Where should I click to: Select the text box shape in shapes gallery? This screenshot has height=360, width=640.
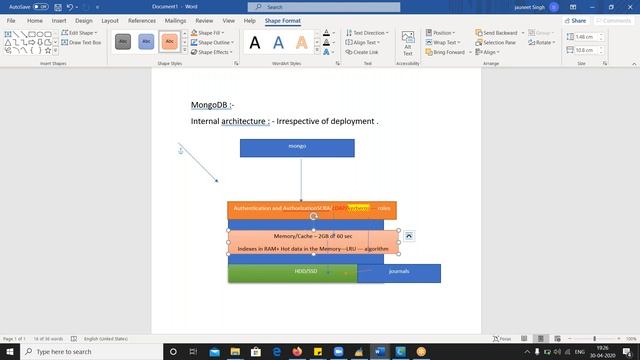(x=8, y=34)
